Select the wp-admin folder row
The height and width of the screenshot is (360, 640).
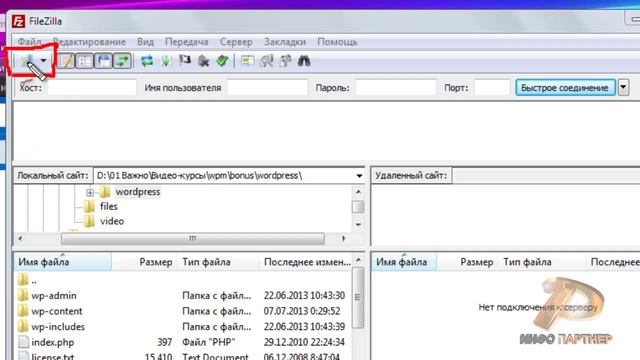[183, 296]
